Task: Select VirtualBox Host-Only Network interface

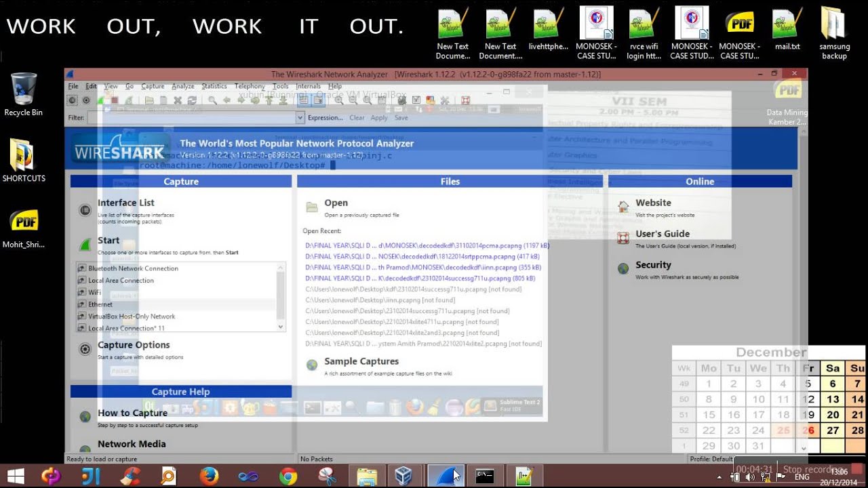Action: [x=132, y=317]
